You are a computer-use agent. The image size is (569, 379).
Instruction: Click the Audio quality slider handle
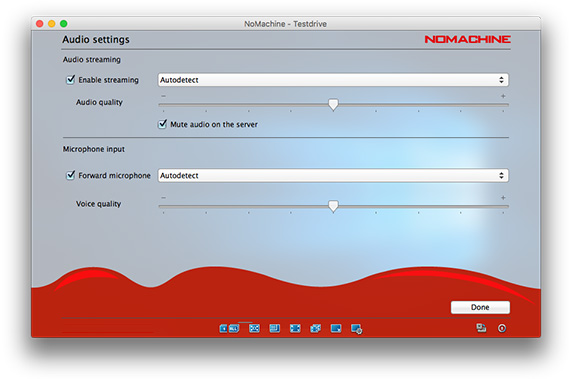click(333, 105)
